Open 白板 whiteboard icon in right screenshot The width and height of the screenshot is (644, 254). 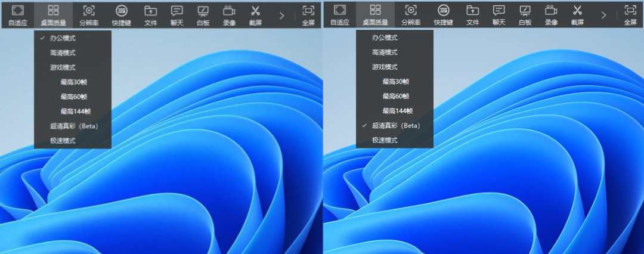click(525, 10)
